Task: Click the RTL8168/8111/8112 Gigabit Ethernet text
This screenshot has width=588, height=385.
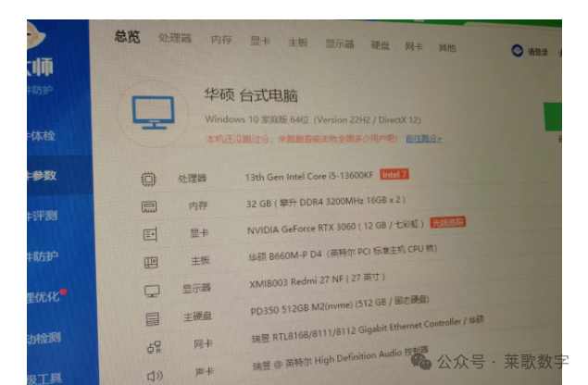Action: pyautogui.click(x=368, y=329)
